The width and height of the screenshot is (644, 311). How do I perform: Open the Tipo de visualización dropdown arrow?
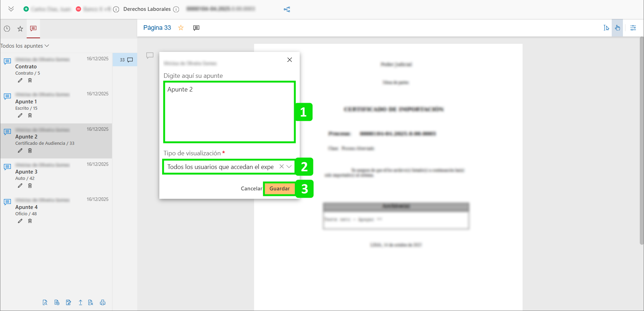289,167
